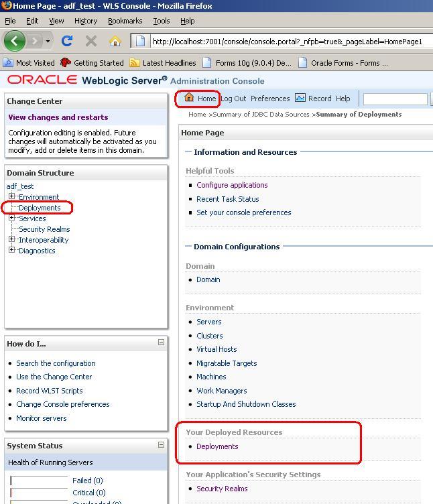Click the console search input field
433x504 pixels.
click(394, 99)
